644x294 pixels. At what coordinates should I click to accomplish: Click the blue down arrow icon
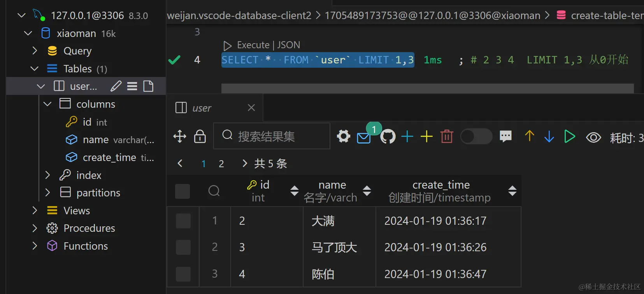[549, 136]
